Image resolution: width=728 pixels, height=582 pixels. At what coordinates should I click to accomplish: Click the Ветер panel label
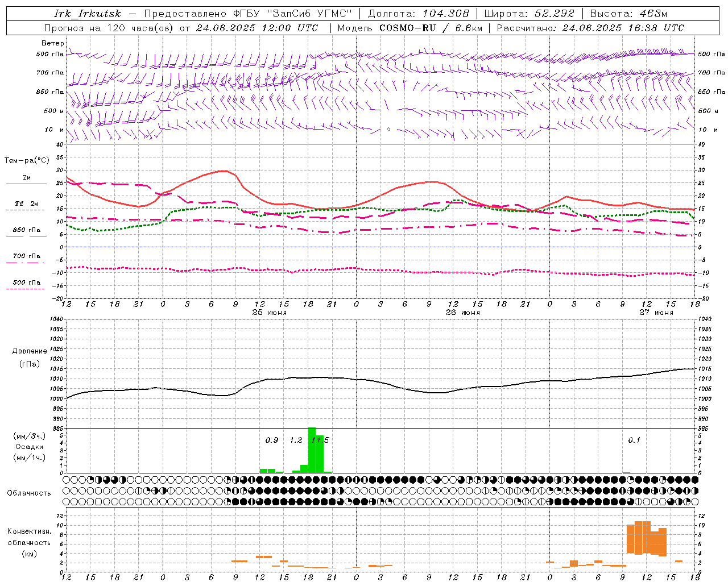52,43
